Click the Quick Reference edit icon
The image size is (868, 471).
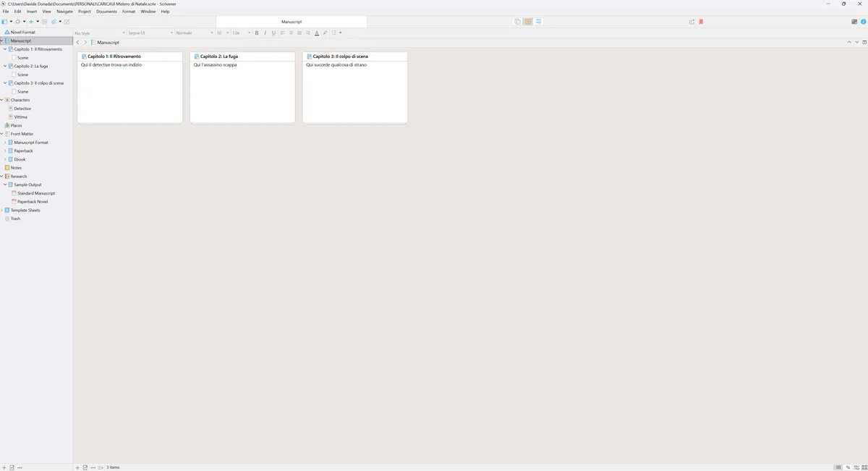[x=67, y=22]
